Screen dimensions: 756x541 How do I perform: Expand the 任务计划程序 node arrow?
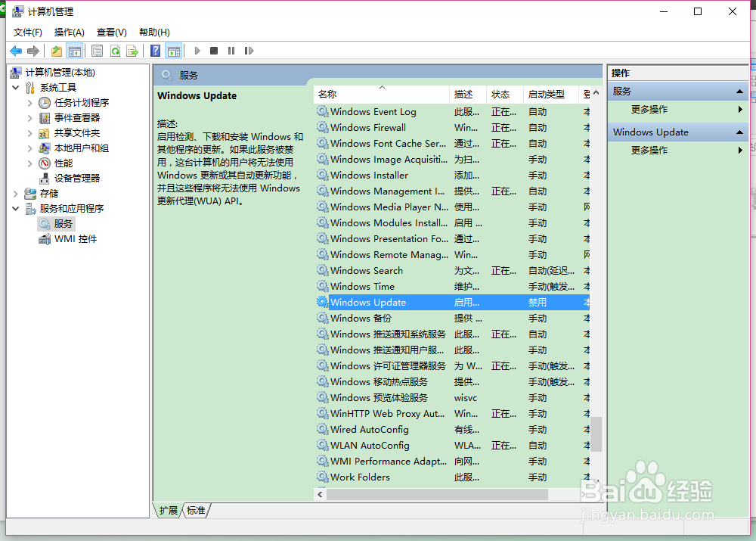point(30,103)
